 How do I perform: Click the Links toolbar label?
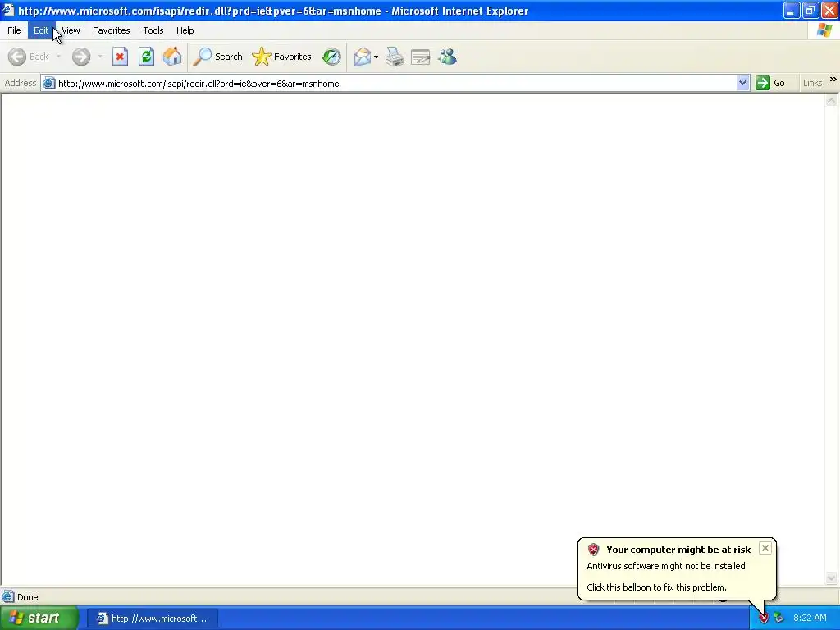pyautogui.click(x=812, y=83)
